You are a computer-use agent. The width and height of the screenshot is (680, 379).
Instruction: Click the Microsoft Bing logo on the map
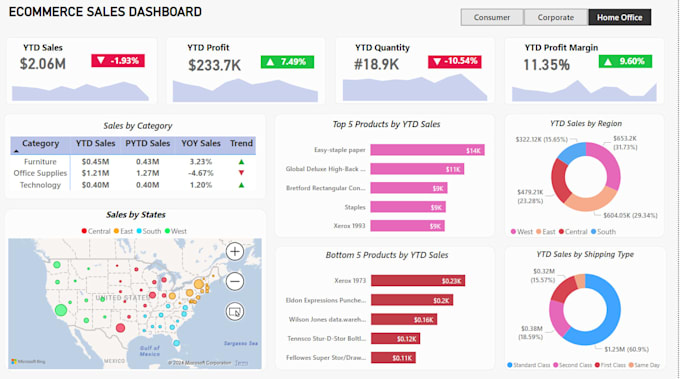coord(28,361)
